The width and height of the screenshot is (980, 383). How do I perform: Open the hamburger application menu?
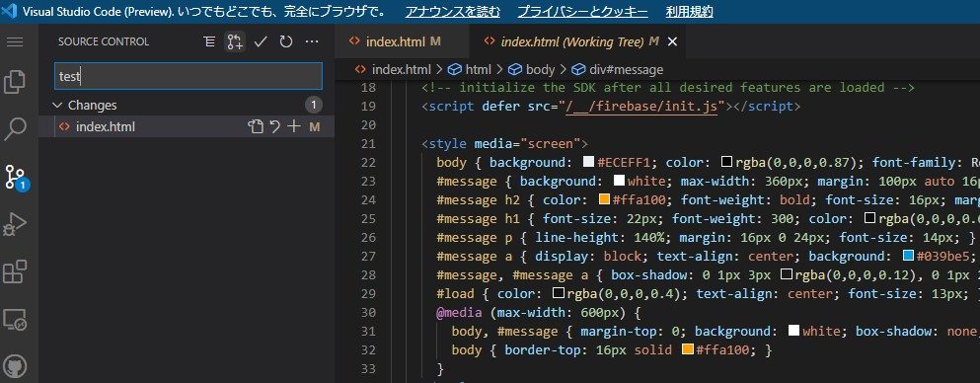pyautogui.click(x=15, y=41)
